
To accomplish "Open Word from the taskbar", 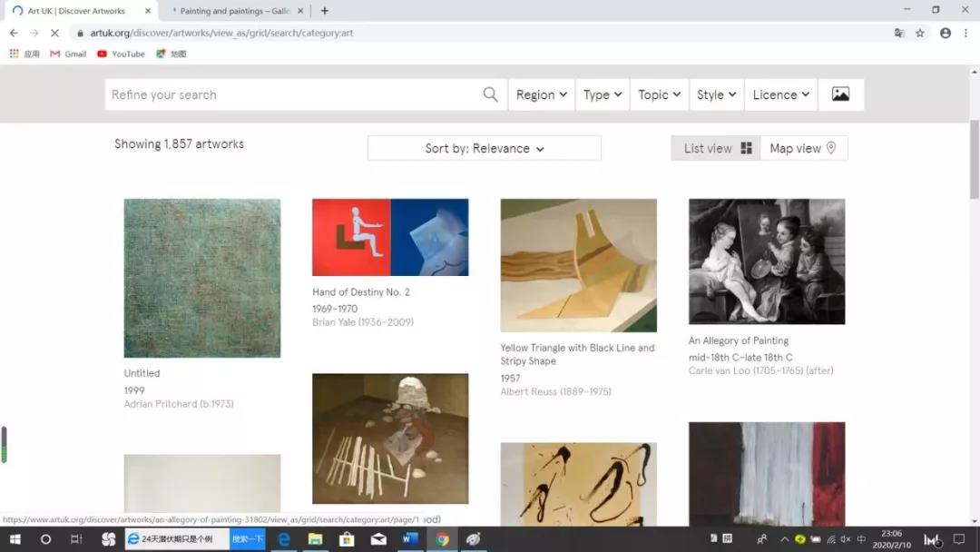I will pyautogui.click(x=409, y=539).
